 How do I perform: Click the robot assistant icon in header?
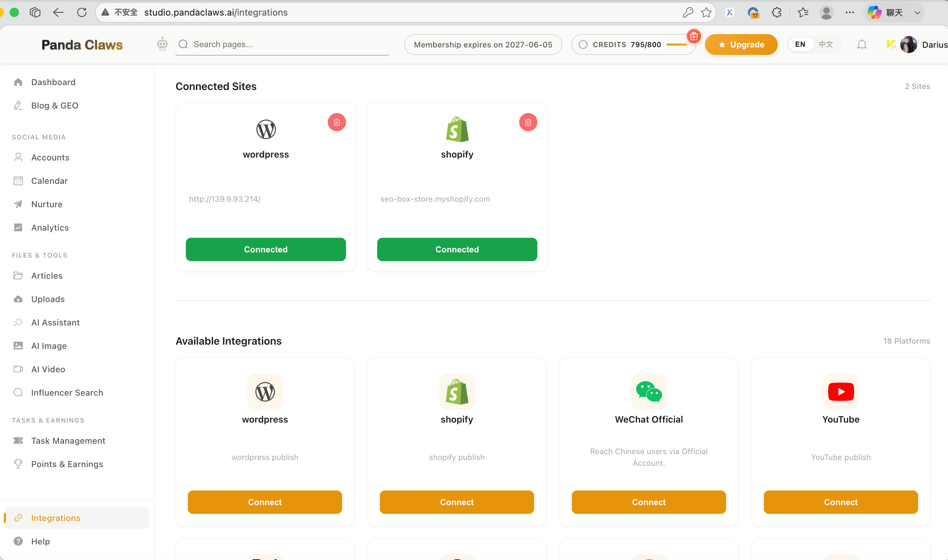tap(162, 44)
